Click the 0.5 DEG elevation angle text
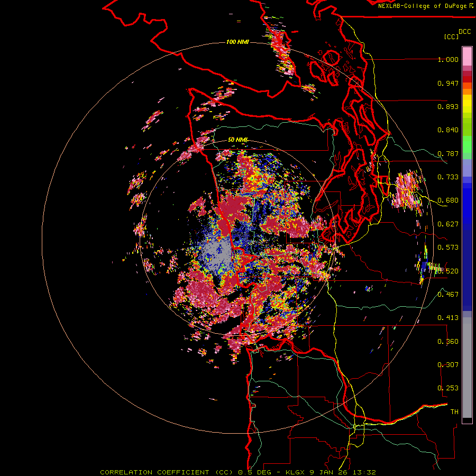The height and width of the screenshot is (476, 476). [255, 472]
